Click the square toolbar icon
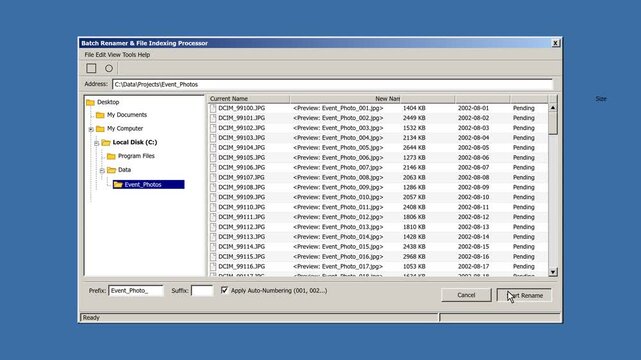The width and height of the screenshot is (641, 360). click(91, 68)
